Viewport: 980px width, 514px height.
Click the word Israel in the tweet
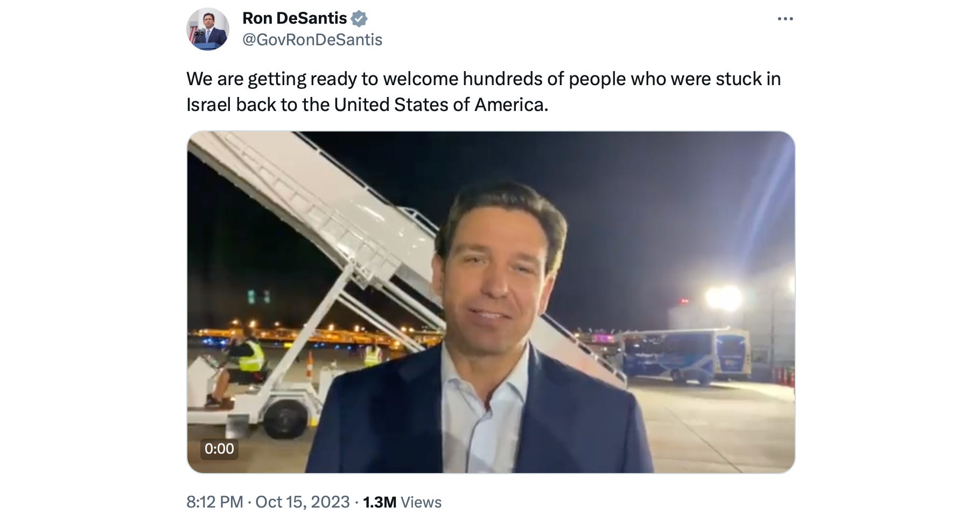point(208,105)
